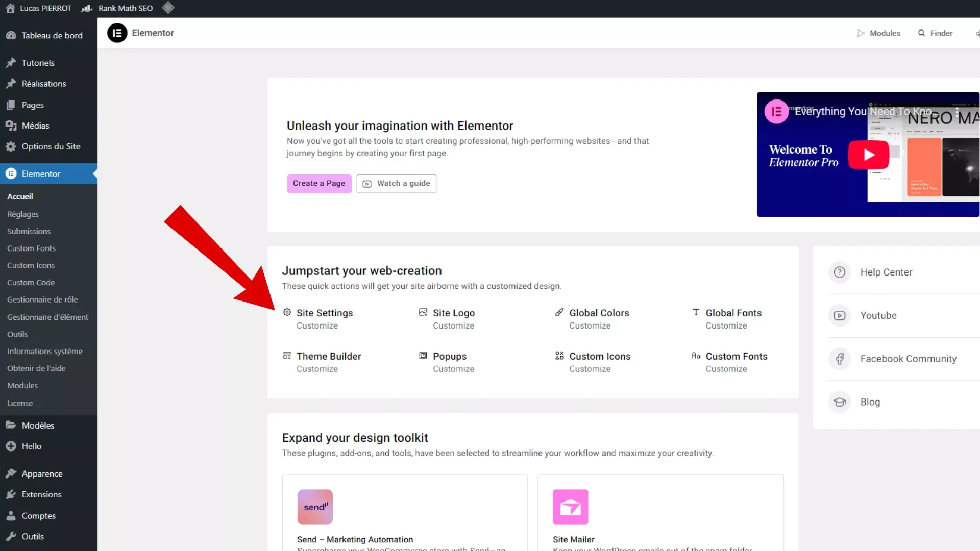Click the Facebook Community icon
The height and width of the screenshot is (551, 980).
(840, 359)
